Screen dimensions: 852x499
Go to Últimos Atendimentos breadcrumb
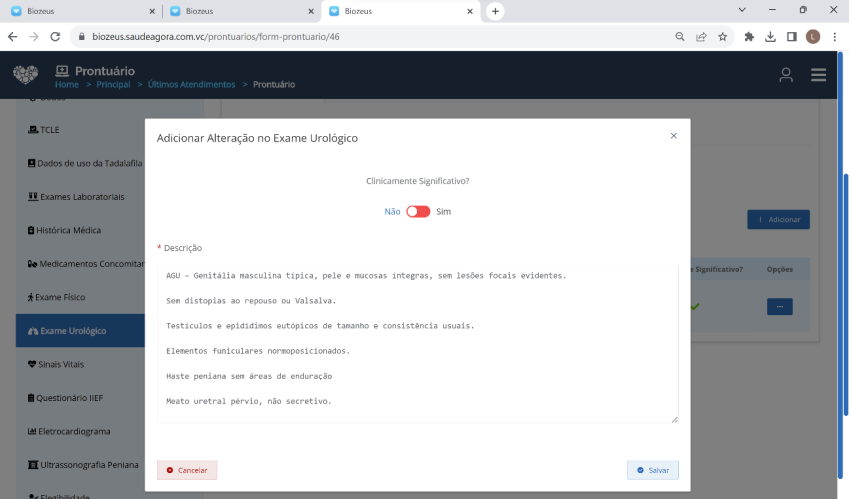pos(191,85)
